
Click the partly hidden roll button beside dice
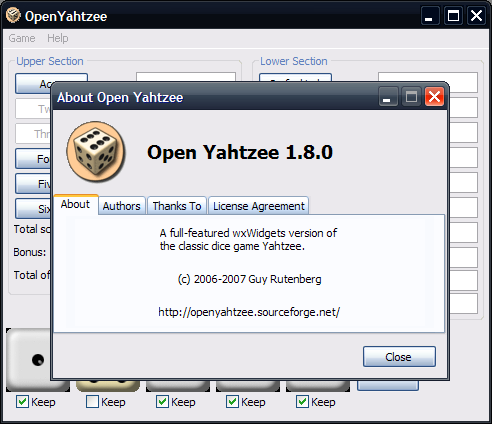[x=388, y=386]
